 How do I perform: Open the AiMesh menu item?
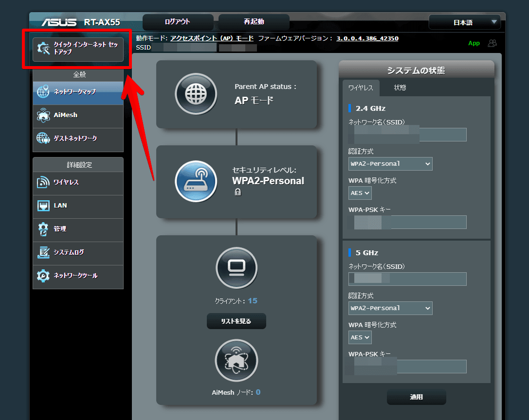click(78, 115)
